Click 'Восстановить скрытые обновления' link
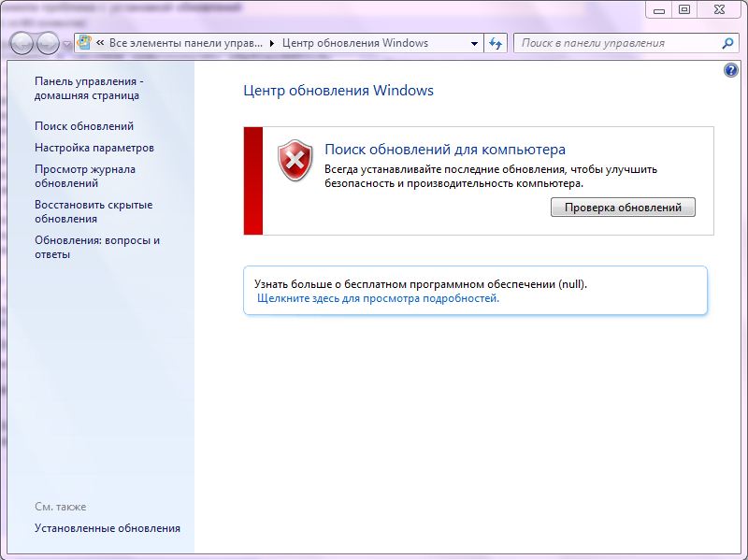The image size is (748, 560). click(93, 212)
